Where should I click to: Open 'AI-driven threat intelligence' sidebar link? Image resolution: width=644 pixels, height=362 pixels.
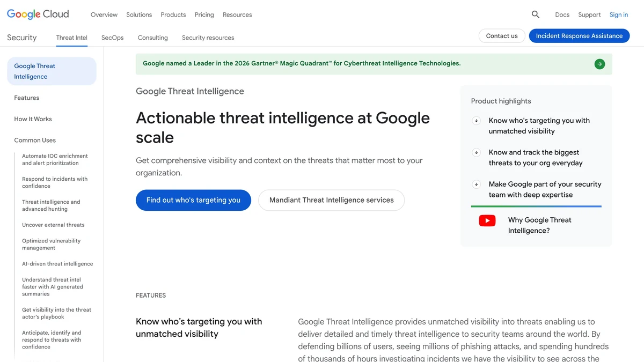[57, 264]
